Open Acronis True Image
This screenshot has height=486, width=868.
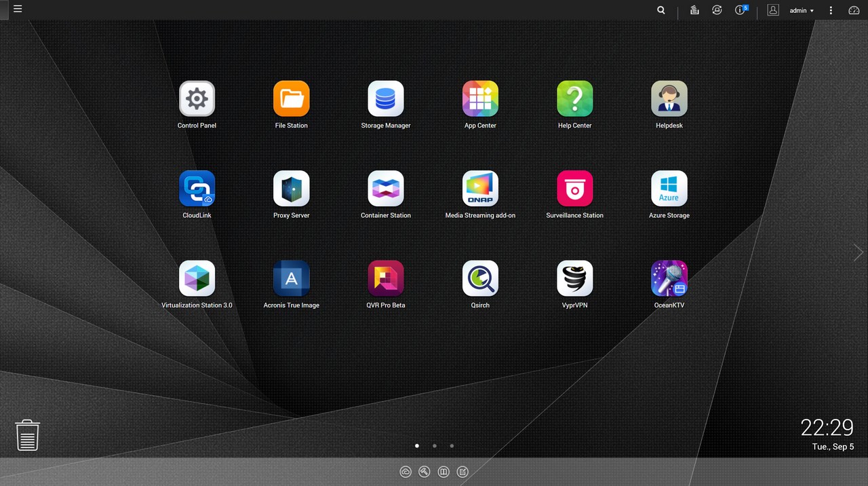tap(292, 278)
